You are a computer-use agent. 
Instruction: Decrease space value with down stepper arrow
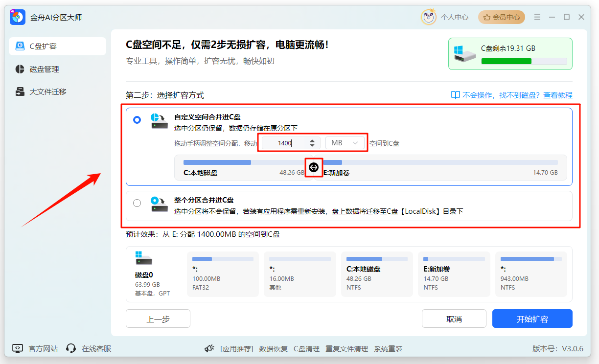(x=312, y=145)
